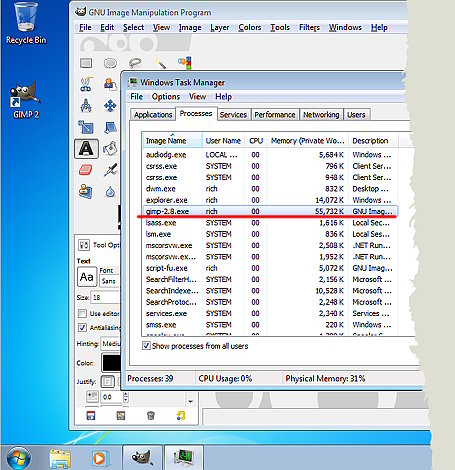Select the Scale tool in GIMP toolbox
The width and height of the screenshot is (455, 470).
click(x=86, y=127)
